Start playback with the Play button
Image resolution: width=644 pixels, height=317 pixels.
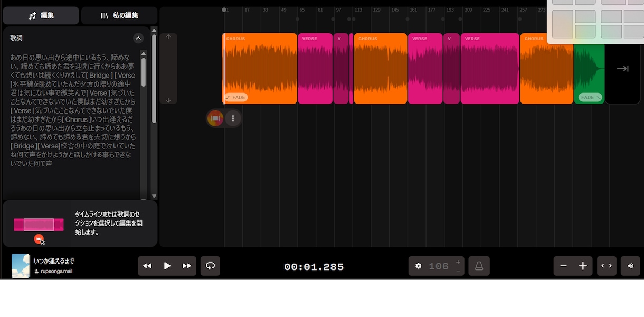tap(167, 266)
